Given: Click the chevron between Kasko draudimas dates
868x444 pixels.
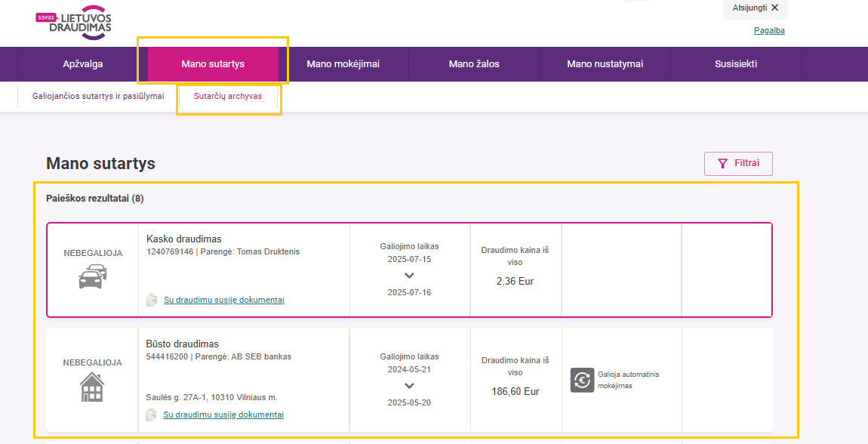Looking at the screenshot, I should pyautogui.click(x=410, y=276).
